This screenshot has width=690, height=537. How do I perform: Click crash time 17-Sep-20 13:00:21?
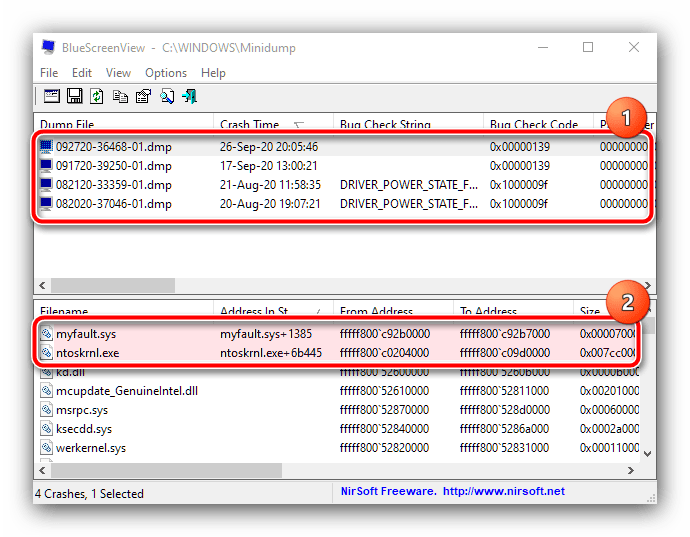pos(268,166)
